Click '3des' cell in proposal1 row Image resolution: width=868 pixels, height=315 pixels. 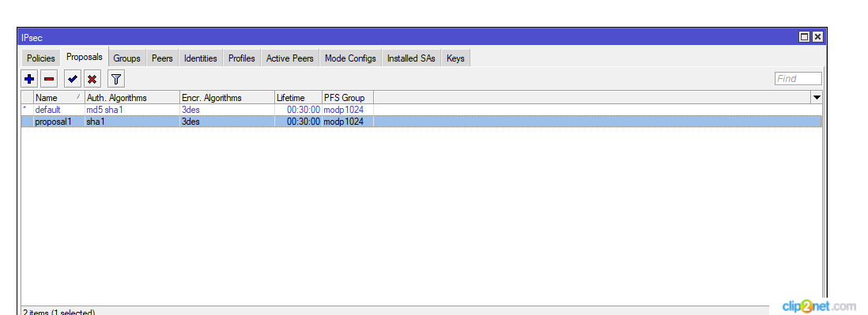[191, 121]
